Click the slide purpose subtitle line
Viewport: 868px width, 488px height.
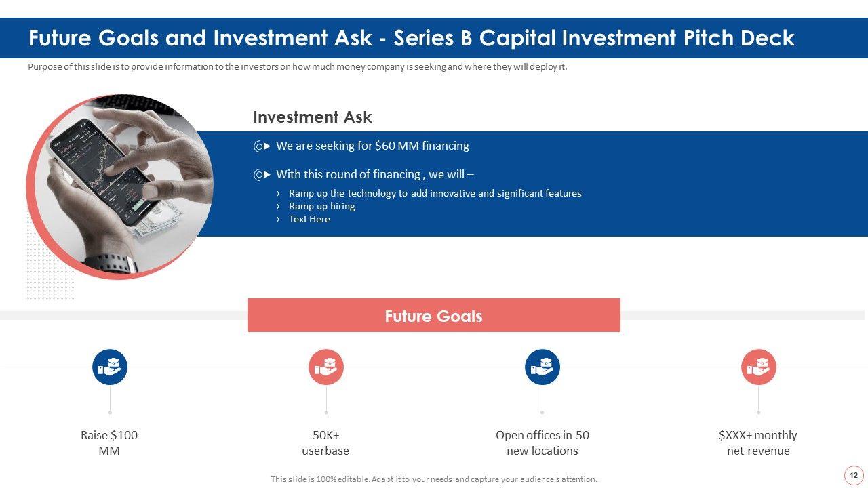[297, 67]
